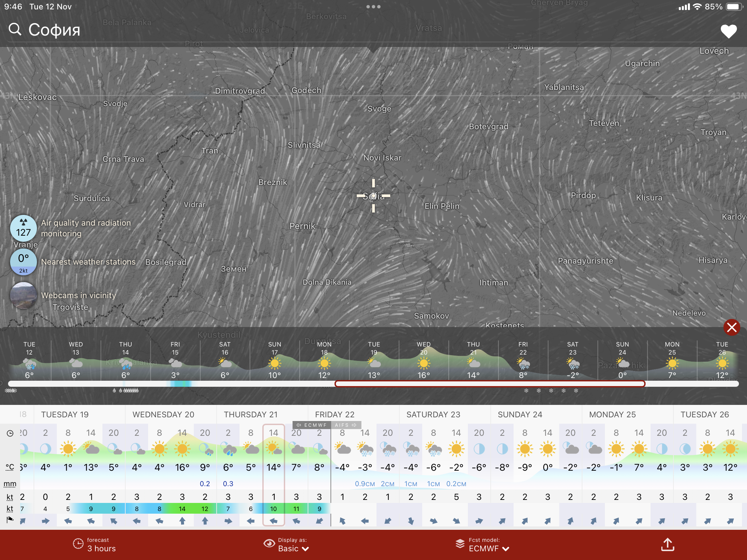The image size is (747, 560).
Task: Select WED 13 in daily forecast strip
Action: coord(76,360)
